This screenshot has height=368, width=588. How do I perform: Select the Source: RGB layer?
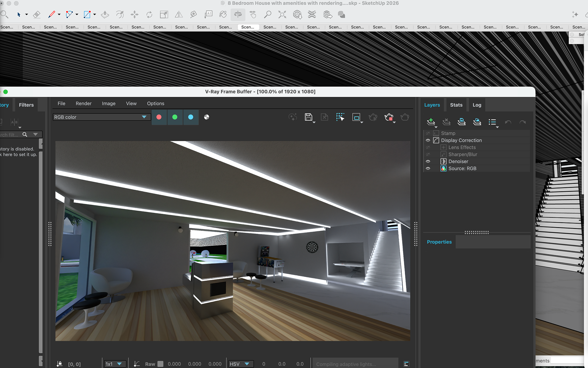pos(462,168)
